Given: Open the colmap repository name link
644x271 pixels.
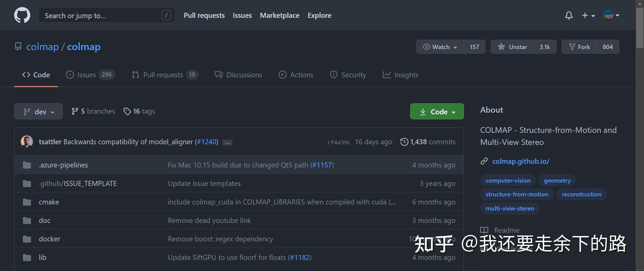Looking at the screenshot, I should (84, 47).
